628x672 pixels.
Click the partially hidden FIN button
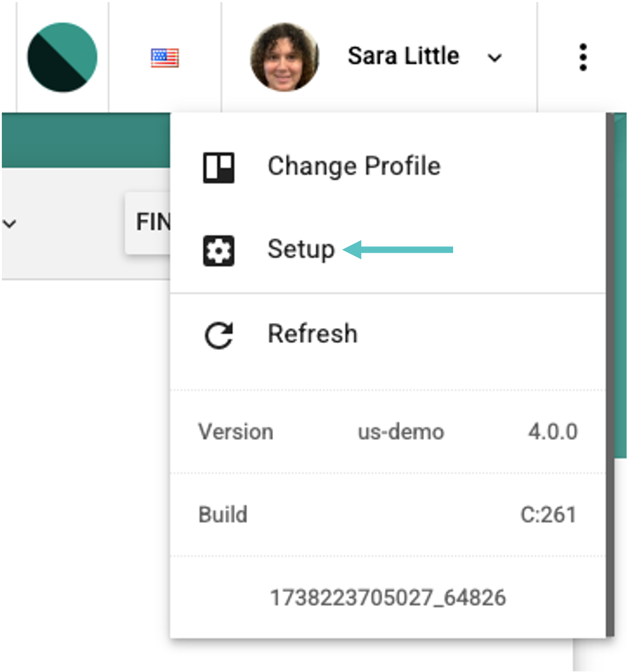click(x=148, y=223)
